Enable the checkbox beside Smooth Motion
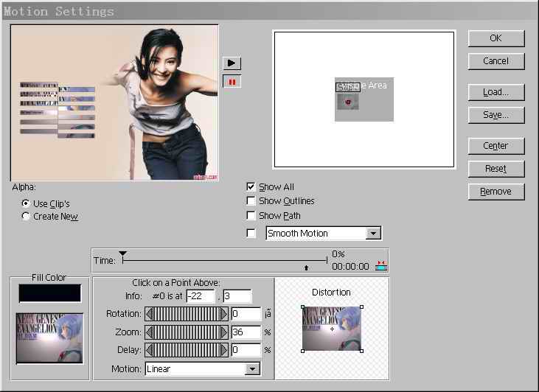This screenshot has width=539, height=392. (251, 234)
